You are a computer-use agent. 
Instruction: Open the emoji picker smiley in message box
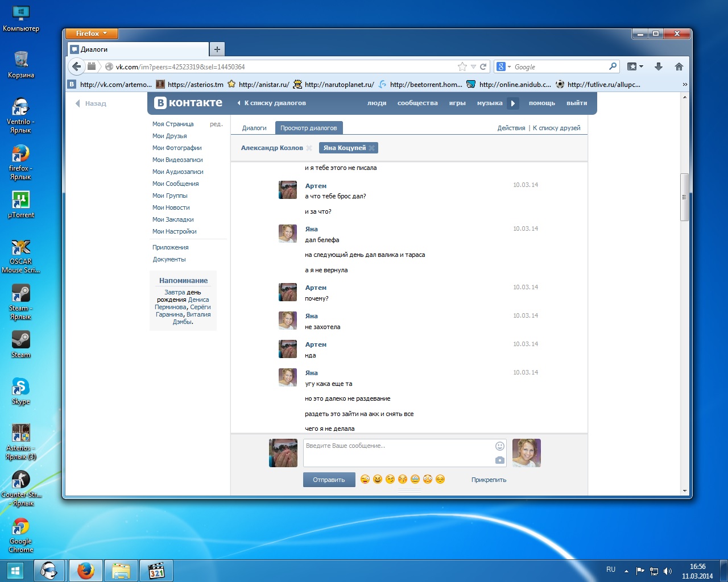[x=500, y=446]
